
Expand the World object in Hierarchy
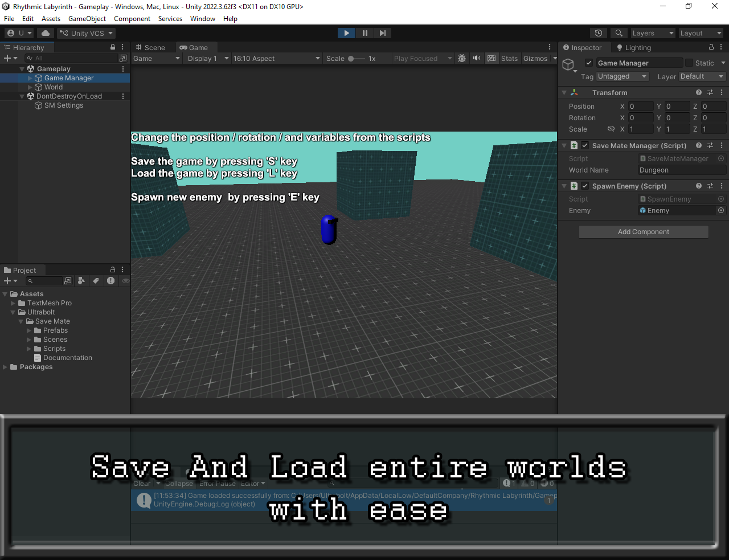click(x=30, y=87)
